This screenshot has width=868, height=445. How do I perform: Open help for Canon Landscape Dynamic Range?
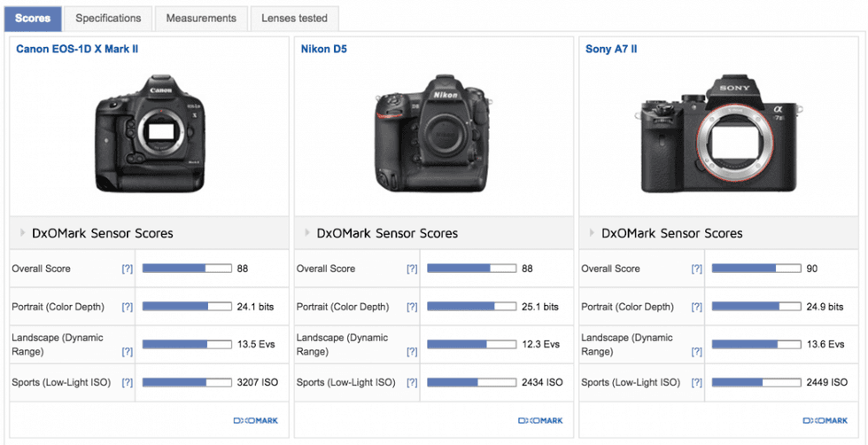click(x=128, y=351)
